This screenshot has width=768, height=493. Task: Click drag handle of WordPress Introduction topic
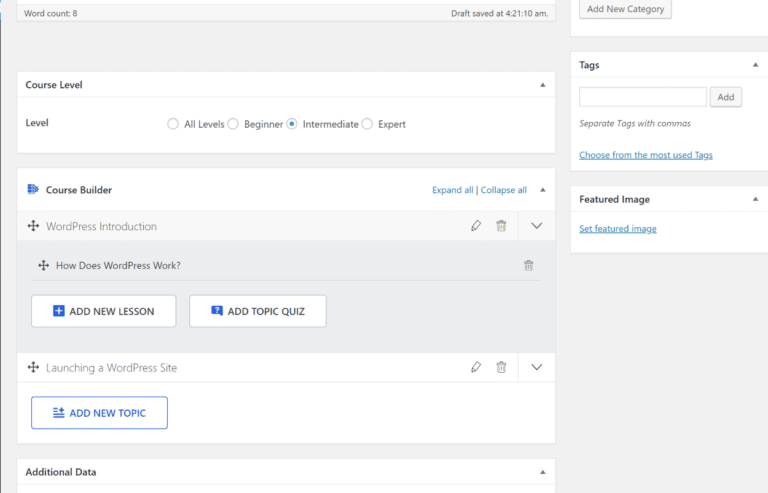[33, 227]
